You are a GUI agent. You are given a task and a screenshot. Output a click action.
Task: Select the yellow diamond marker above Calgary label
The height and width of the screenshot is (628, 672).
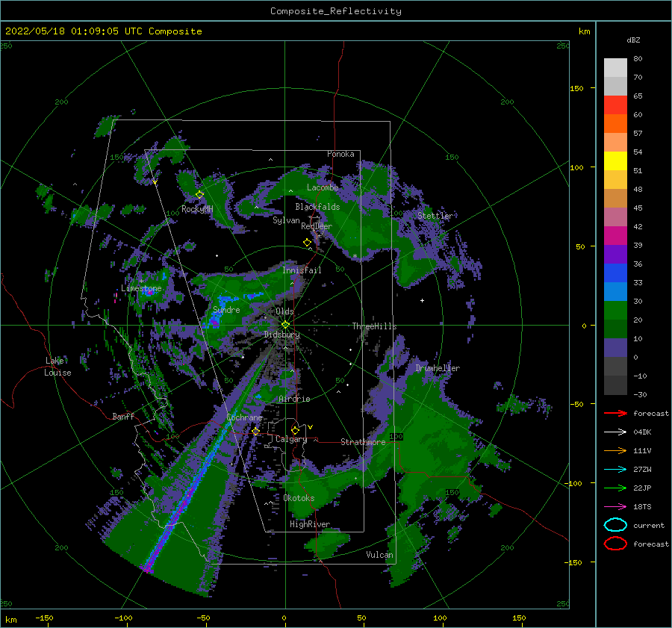pyautogui.click(x=295, y=430)
